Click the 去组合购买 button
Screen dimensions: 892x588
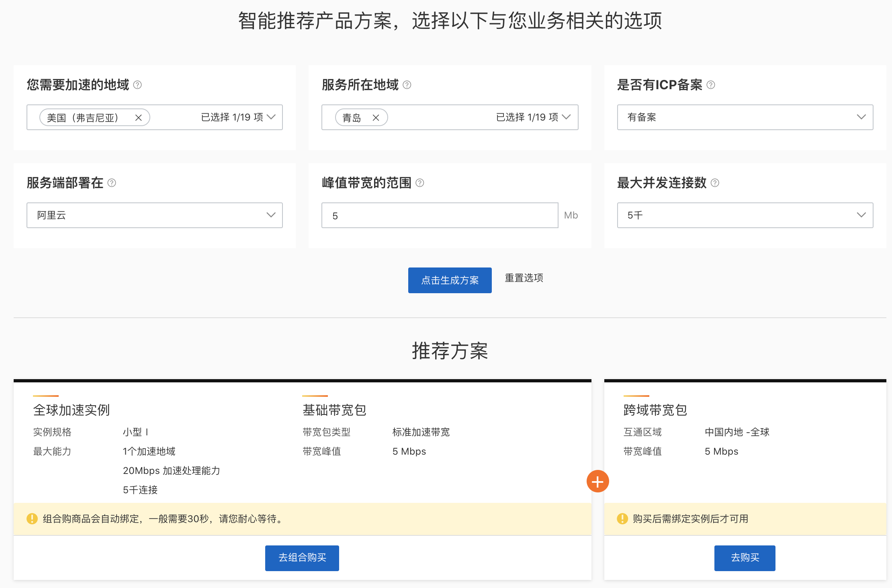pos(302,557)
